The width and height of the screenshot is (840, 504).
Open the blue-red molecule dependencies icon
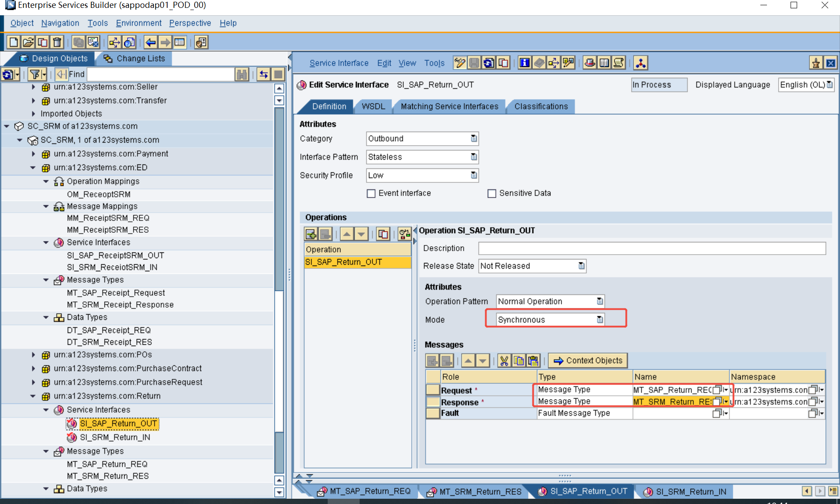pos(641,63)
